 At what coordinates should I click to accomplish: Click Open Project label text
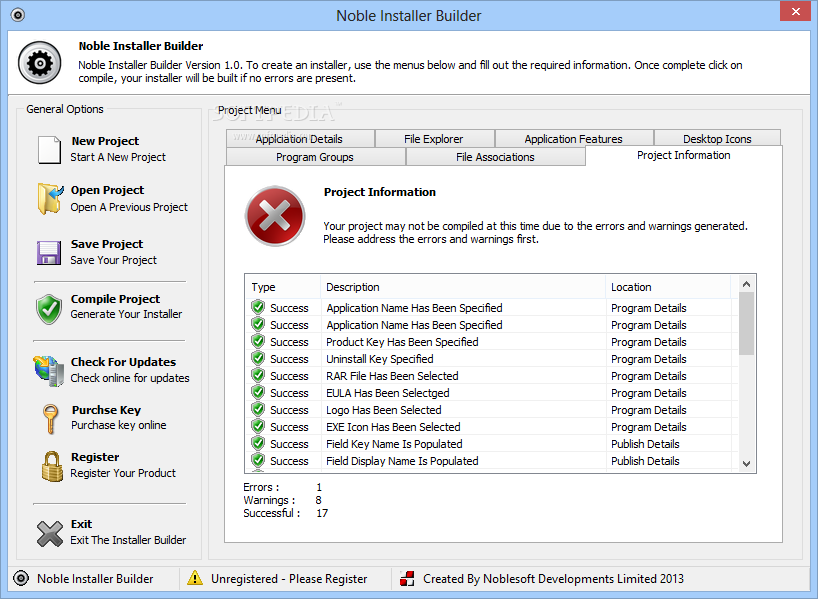coord(107,190)
